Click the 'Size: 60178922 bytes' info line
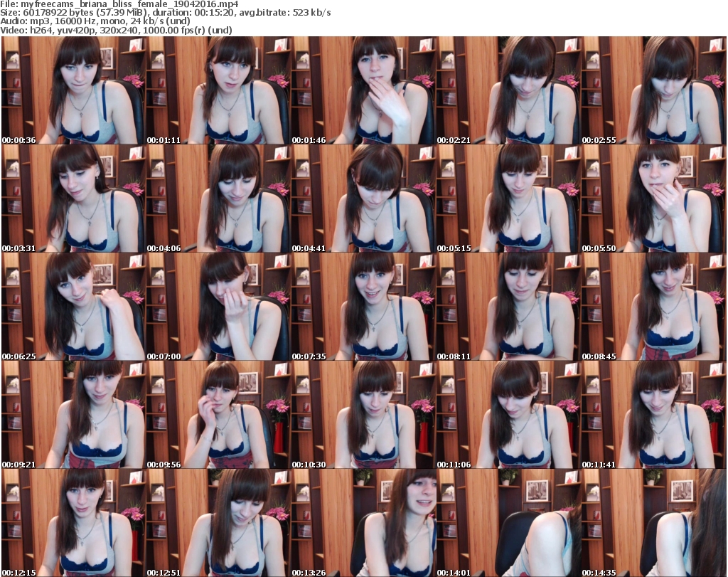 pyautogui.click(x=165, y=13)
